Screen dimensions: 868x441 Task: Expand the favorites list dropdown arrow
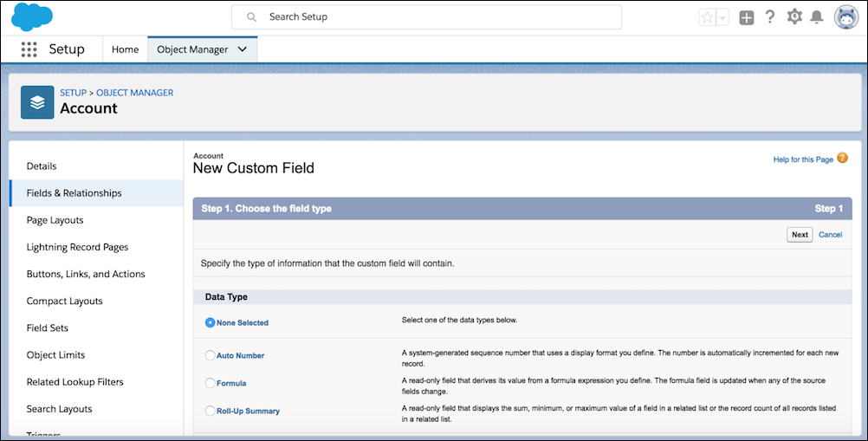[722, 17]
